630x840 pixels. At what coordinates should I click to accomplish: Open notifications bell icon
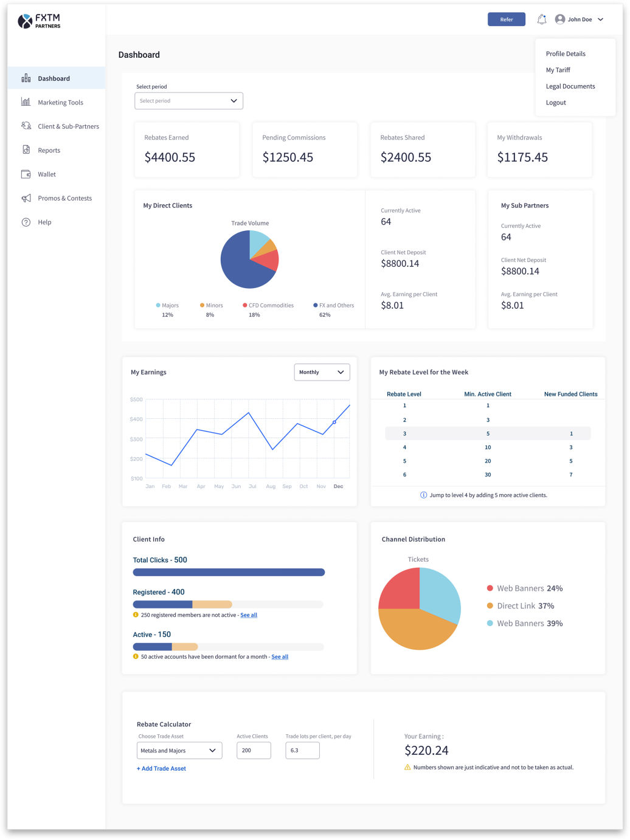point(542,19)
